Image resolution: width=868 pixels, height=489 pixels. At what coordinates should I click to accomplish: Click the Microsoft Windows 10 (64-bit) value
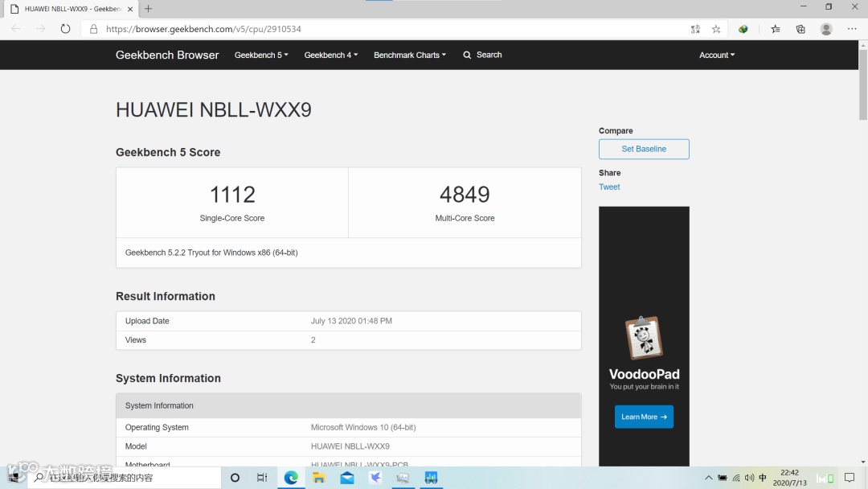tap(363, 427)
